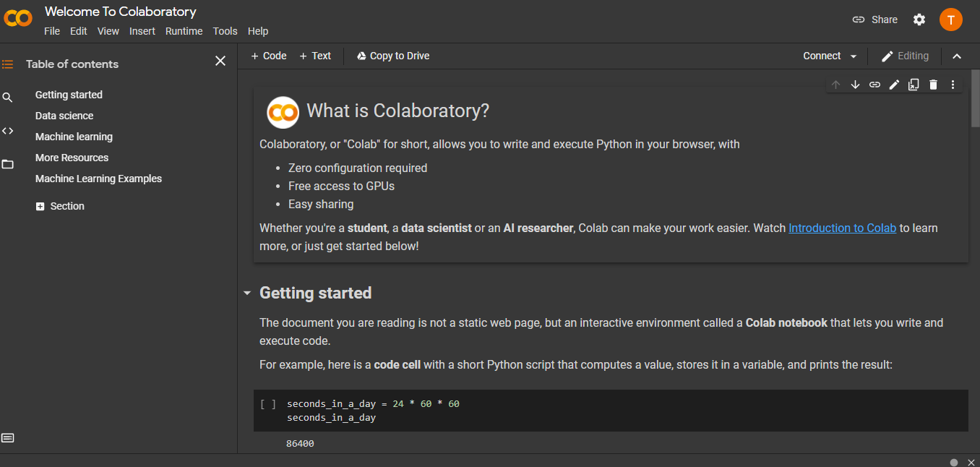This screenshot has width=980, height=467.
Task: Collapse the header with the up chevron
Action: pyautogui.click(x=957, y=56)
